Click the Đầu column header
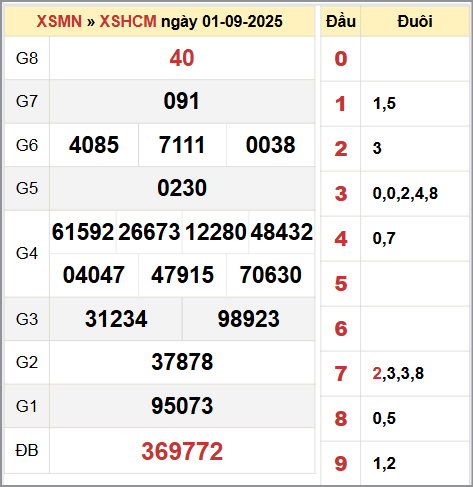The height and width of the screenshot is (487, 473). click(x=341, y=21)
